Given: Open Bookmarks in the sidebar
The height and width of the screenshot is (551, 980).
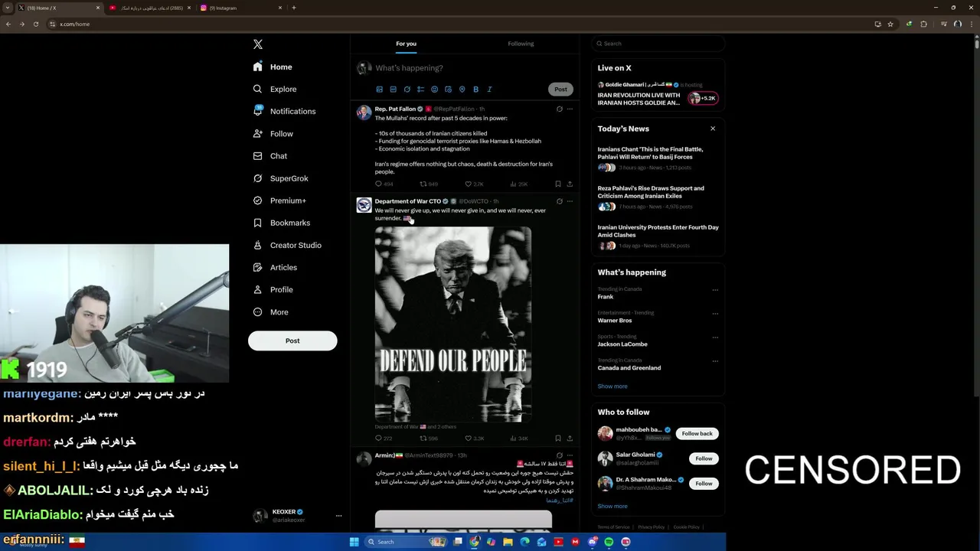Looking at the screenshot, I should (x=281, y=223).
